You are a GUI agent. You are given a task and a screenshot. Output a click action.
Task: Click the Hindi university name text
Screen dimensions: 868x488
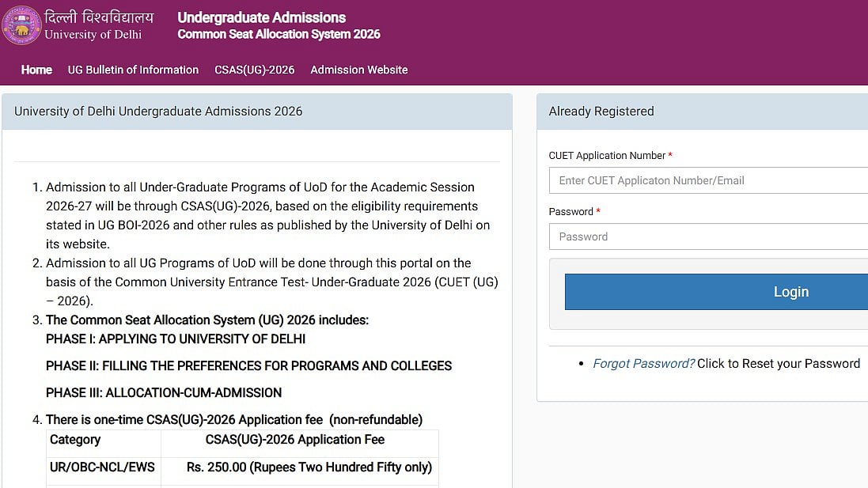[99, 17]
